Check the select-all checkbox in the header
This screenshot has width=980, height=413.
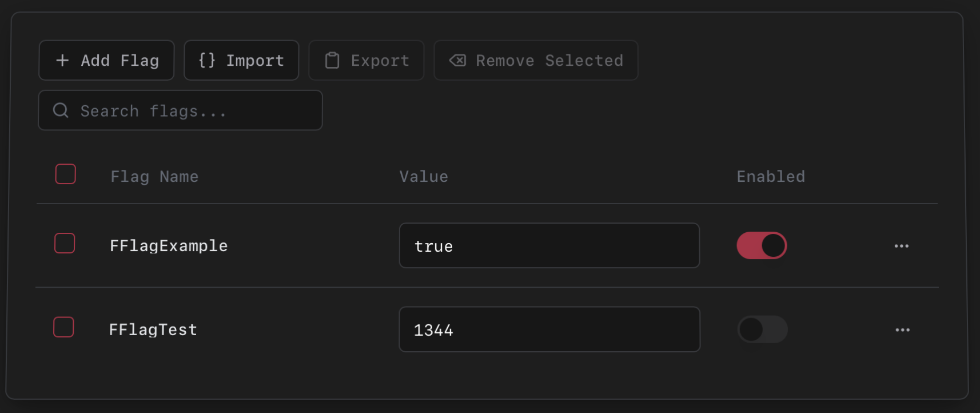click(x=65, y=174)
